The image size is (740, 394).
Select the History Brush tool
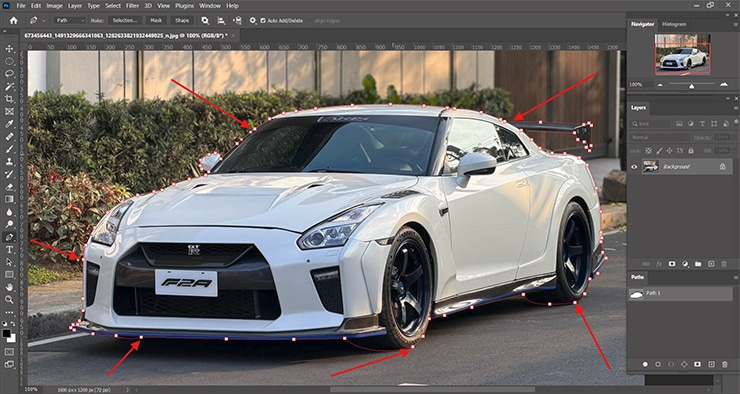[9, 174]
